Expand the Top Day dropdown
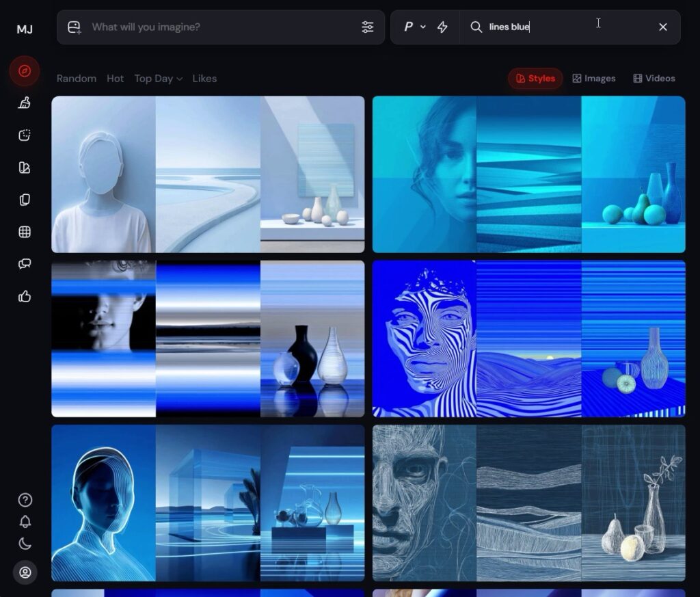Screen dimensions: 700x597 click(x=159, y=79)
